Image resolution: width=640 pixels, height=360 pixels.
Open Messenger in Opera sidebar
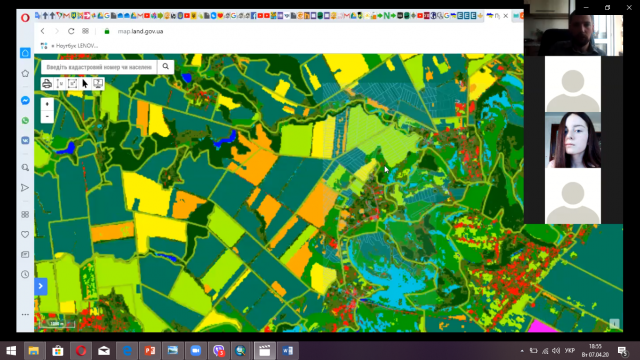point(25,100)
